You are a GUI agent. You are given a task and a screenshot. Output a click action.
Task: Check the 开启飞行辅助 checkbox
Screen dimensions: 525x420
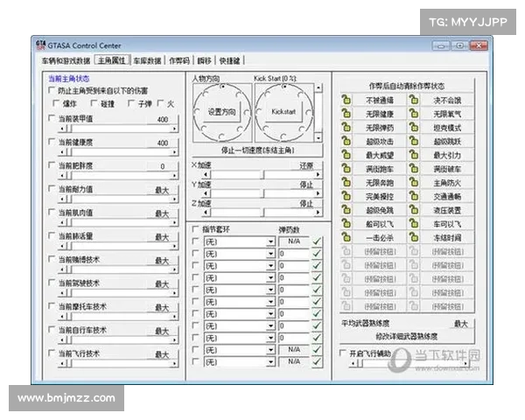343,353
